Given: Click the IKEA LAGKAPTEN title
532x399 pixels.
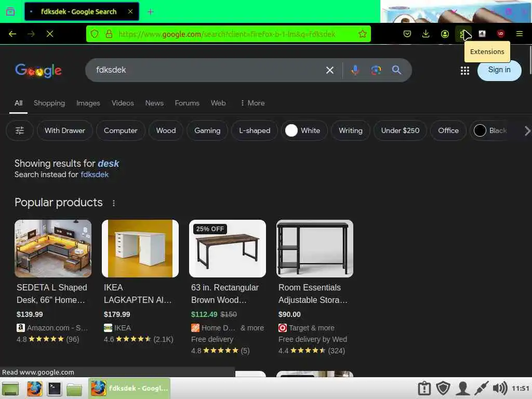Looking at the screenshot, I should click(x=138, y=294).
